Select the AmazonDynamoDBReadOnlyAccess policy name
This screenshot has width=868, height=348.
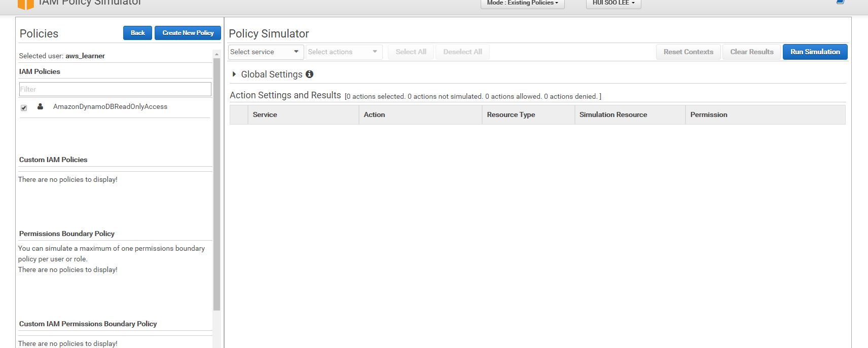pyautogui.click(x=110, y=106)
